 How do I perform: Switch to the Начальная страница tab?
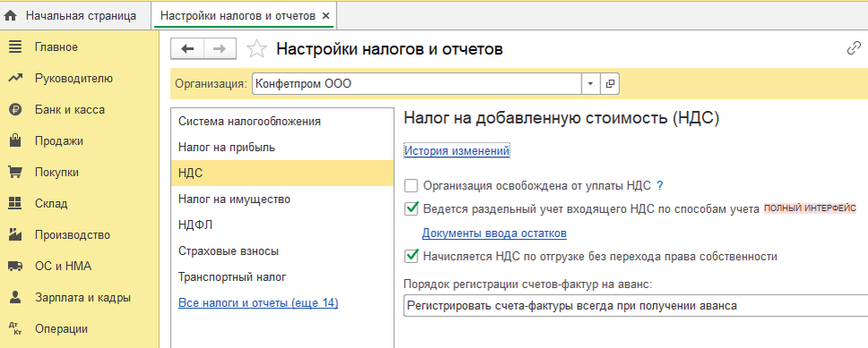(x=81, y=16)
